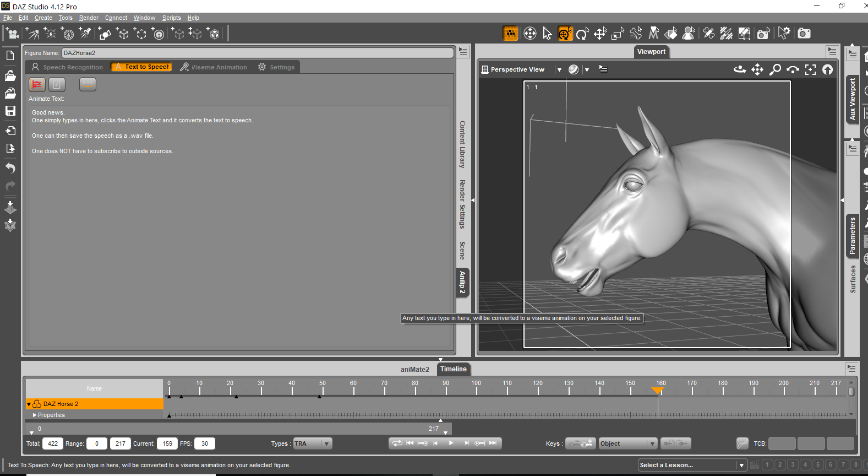
Task: Play the timeline animation
Action: pos(451,443)
